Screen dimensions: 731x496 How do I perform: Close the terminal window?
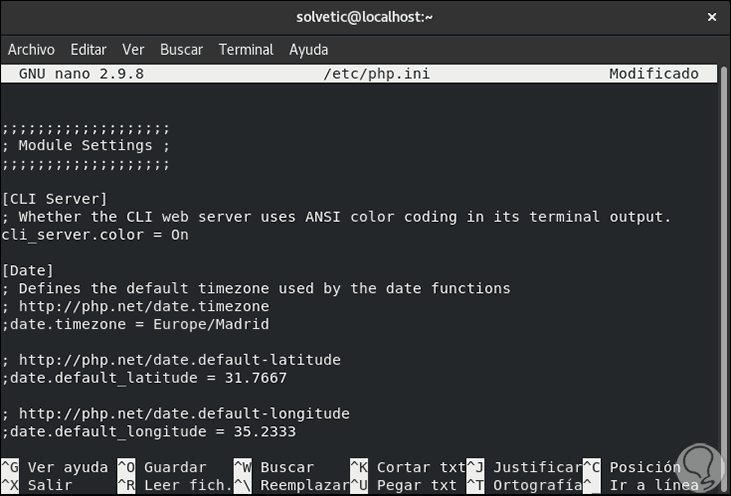[x=711, y=16]
